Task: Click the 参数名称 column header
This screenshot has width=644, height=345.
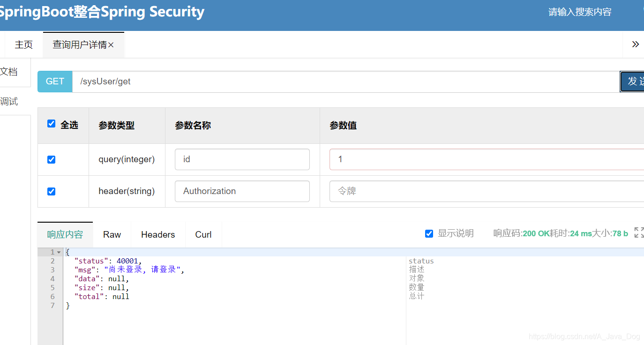Action: pyautogui.click(x=193, y=125)
